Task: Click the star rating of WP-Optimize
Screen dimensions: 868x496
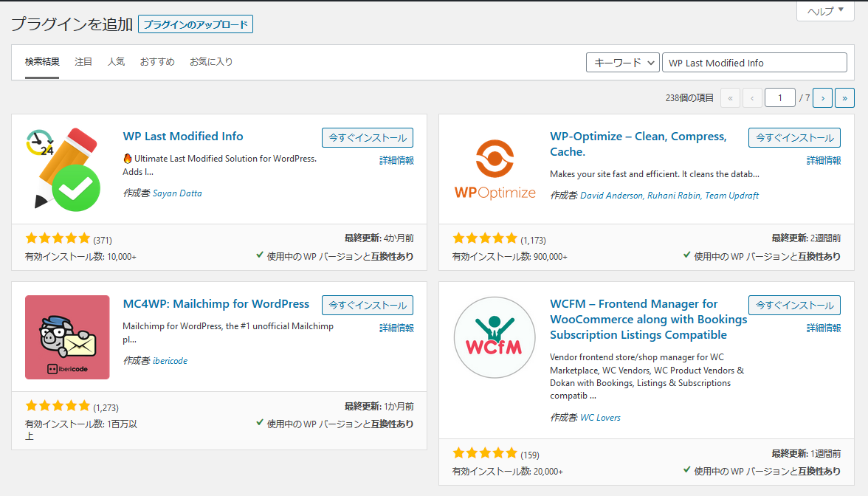Action: click(485, 238)
